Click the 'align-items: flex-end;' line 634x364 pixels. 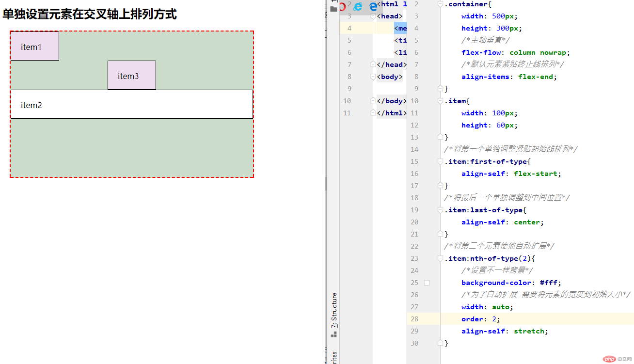(509, 77)
